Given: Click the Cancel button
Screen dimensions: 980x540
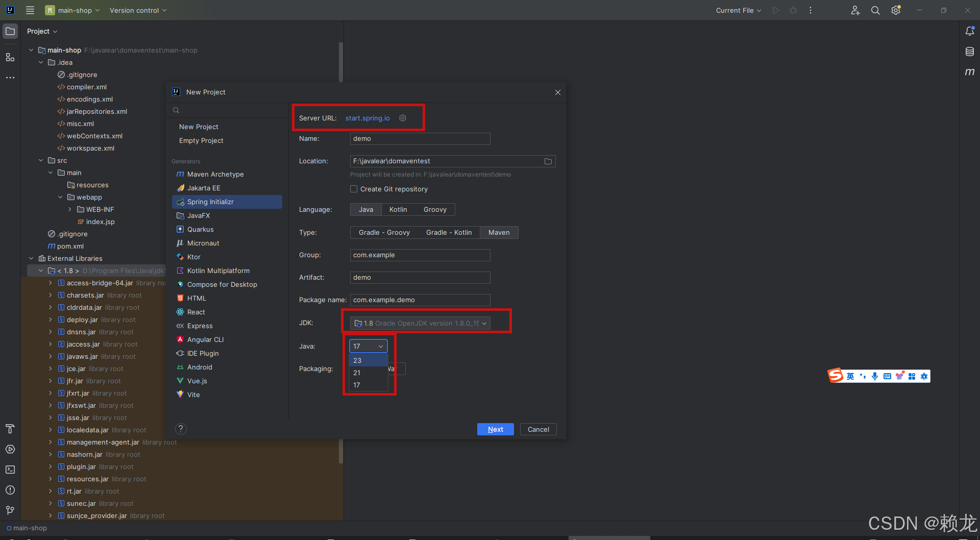Looking at the screenshot, I should 538,429.
